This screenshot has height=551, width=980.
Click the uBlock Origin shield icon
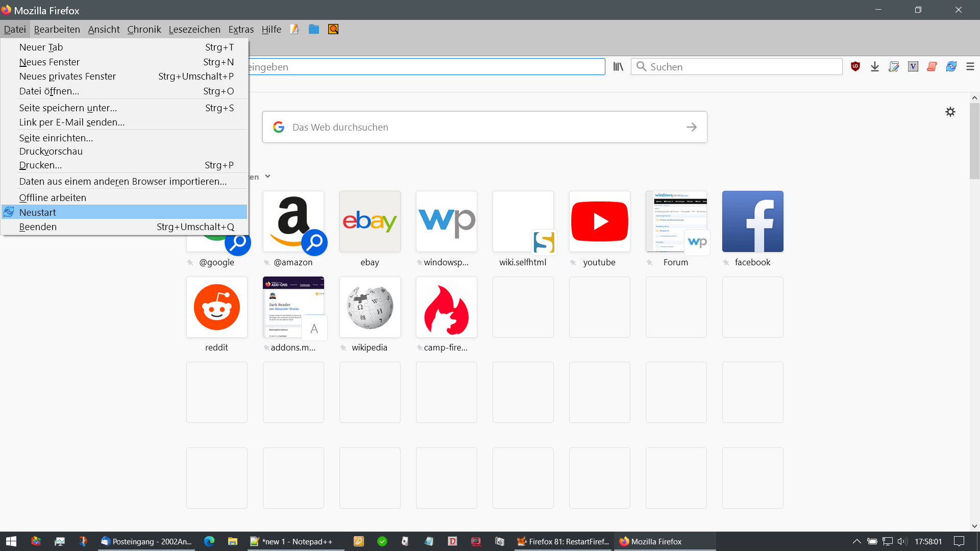click(x=855, y=66)
